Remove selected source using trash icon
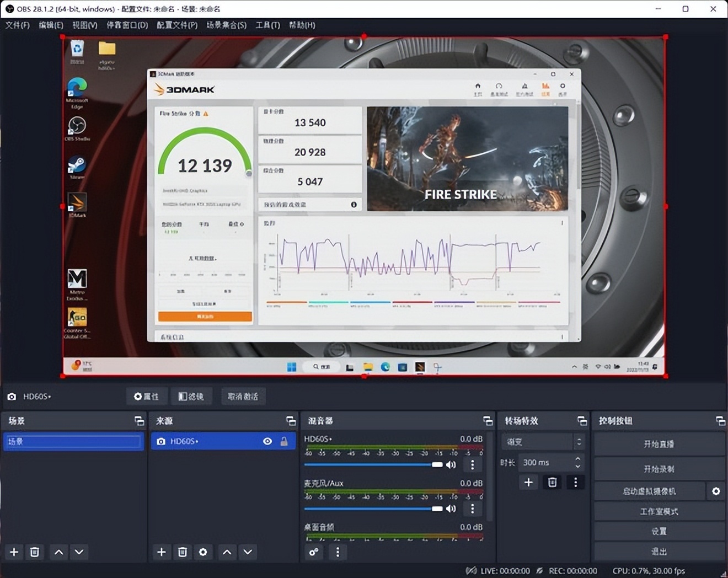This screenshot has height=578, width=728. [182, 552]
